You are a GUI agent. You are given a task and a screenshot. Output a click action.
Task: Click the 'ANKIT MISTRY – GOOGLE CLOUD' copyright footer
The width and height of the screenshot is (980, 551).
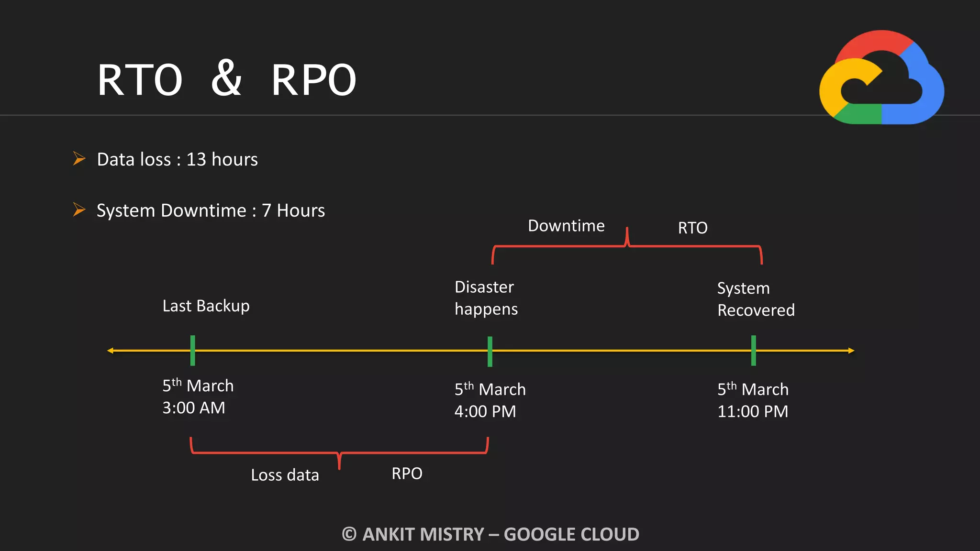[490, 534]
